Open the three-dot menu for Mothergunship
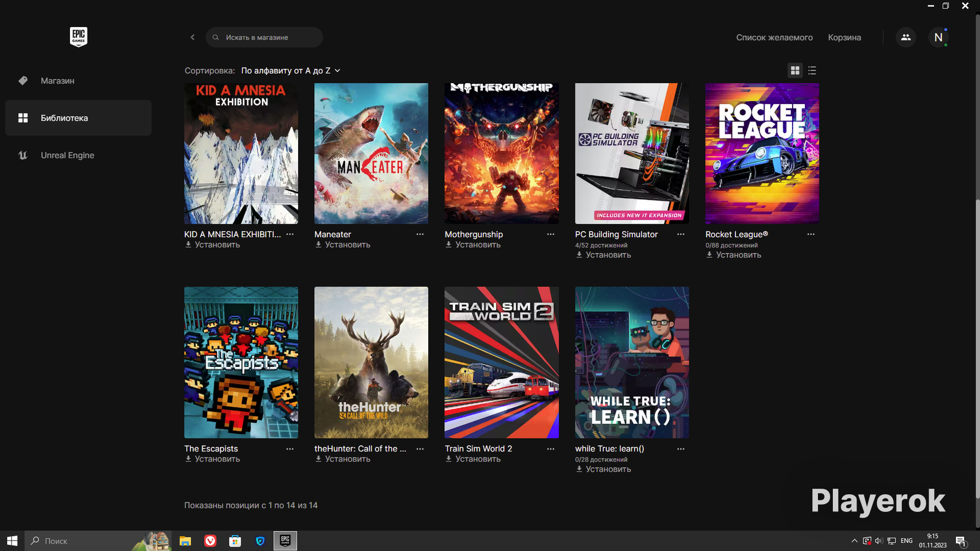The height and width of the screenshot is (551, 980). point(551,234)
